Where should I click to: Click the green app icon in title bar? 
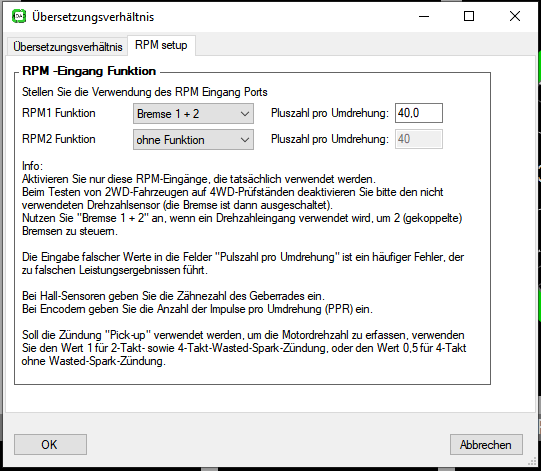tap(19, 17)
